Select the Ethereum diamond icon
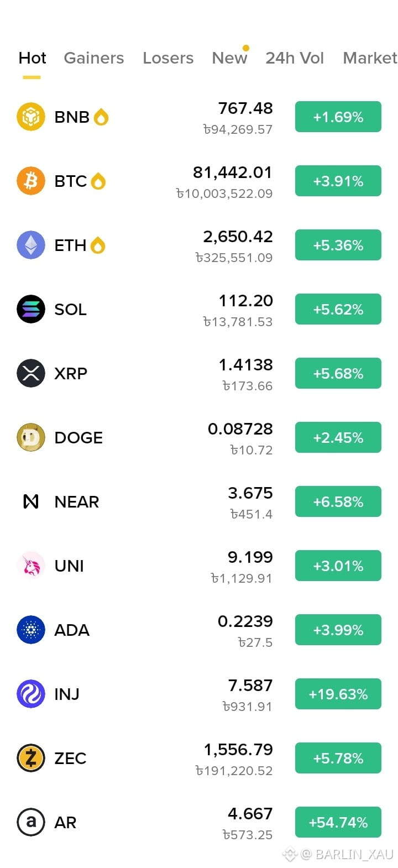This screenshot has height=868, width=398. pyautogui.click(x=31, y=245)
